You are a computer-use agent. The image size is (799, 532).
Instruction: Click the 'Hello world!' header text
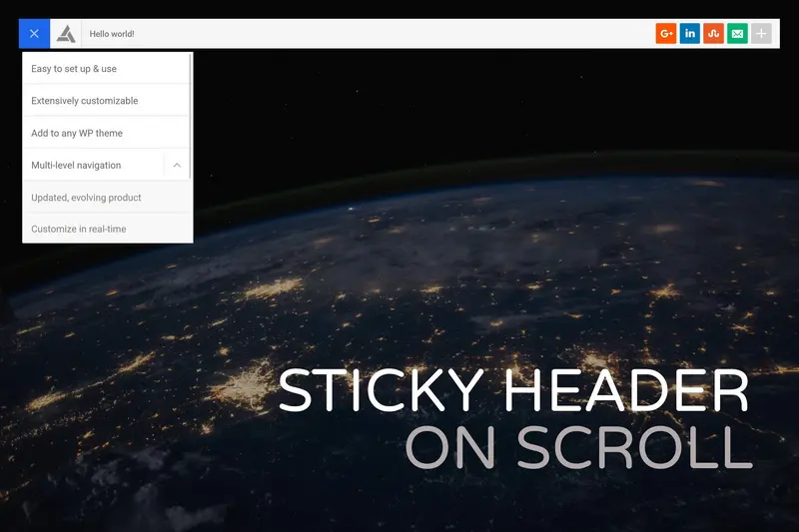[x=112, y=34]
